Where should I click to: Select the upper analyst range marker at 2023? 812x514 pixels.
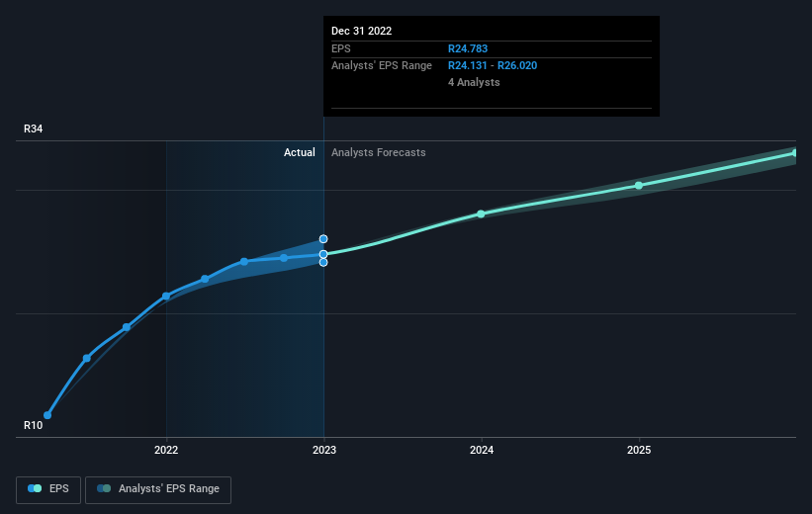(x=323, y=238)
